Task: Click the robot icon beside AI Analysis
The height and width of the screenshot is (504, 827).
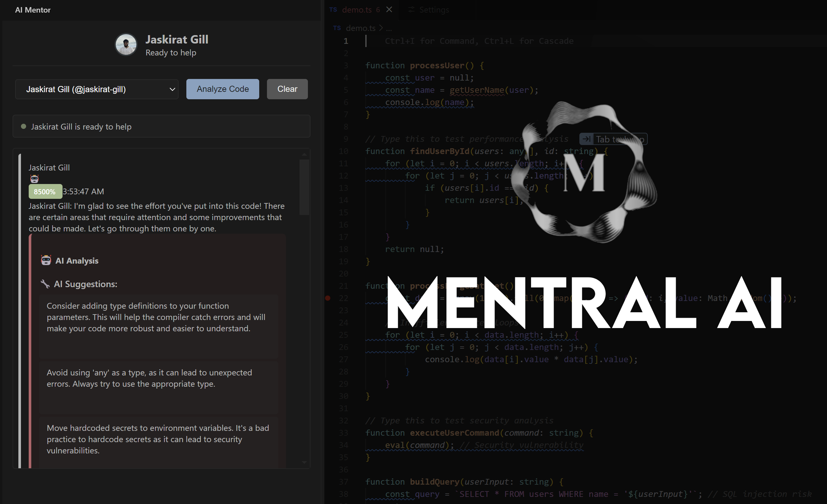Action: [x=46, y=260]
